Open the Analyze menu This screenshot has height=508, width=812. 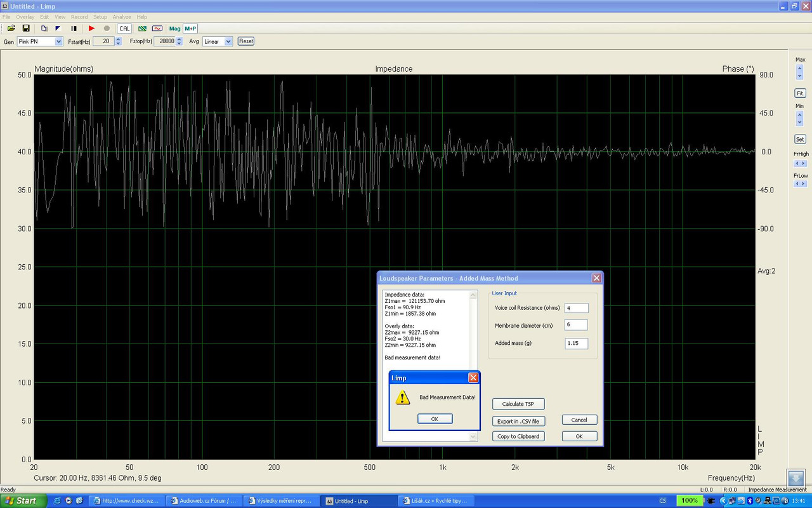pyautogui.click(x=122, y=17)
